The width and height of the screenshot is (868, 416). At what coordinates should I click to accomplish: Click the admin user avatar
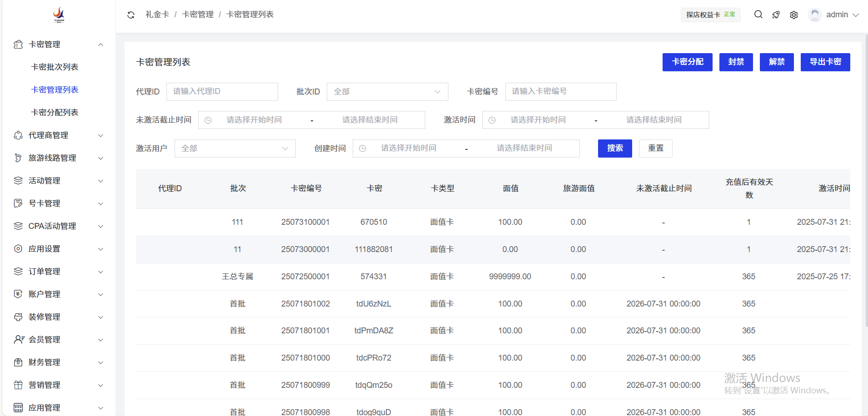click(814, 15)
